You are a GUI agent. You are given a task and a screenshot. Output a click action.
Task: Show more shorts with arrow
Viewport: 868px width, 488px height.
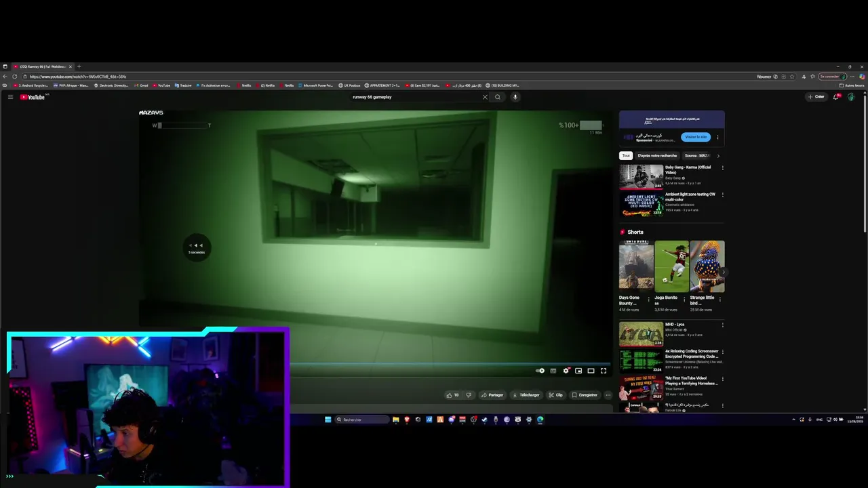coord(724,272)
